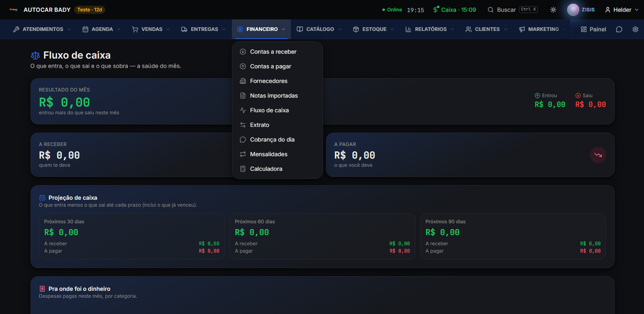Open Calculadora menu entry
Screen dimensions: 644x314
[277, 169]
